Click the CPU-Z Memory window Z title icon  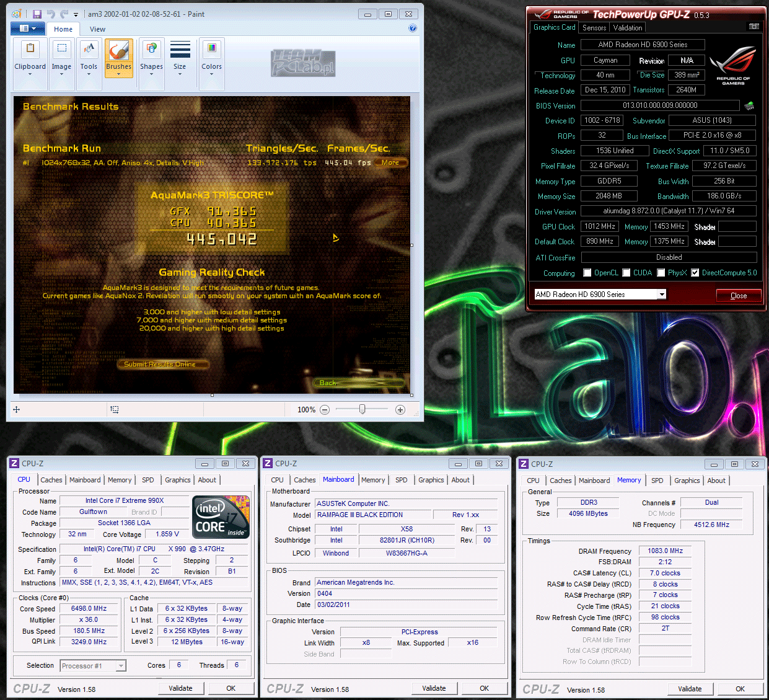(x=524, y=464)
